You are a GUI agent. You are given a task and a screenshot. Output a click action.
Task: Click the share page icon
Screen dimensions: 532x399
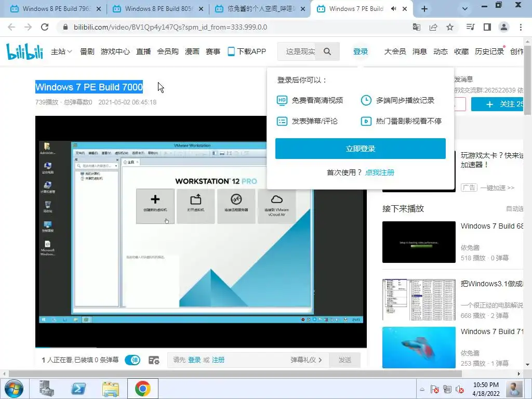coord(433,27)
